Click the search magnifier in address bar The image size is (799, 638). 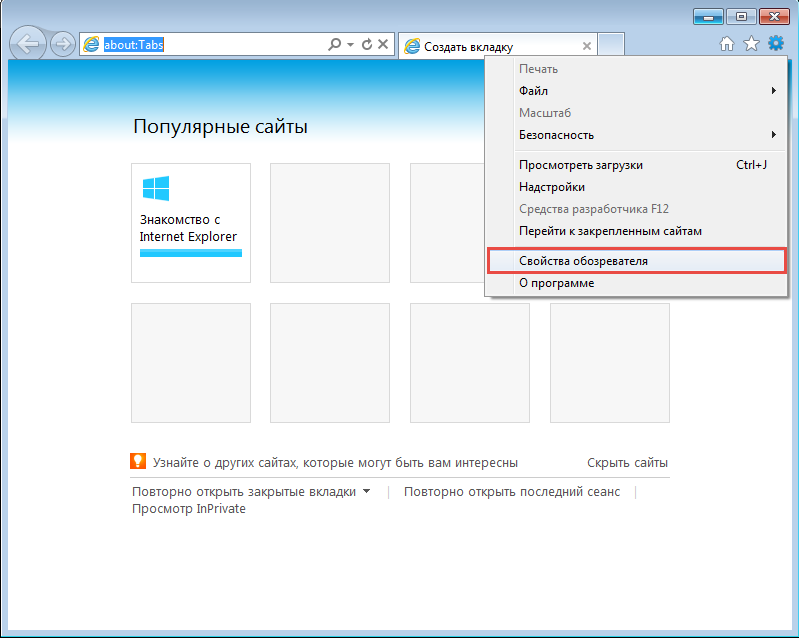tap(334, 44)
